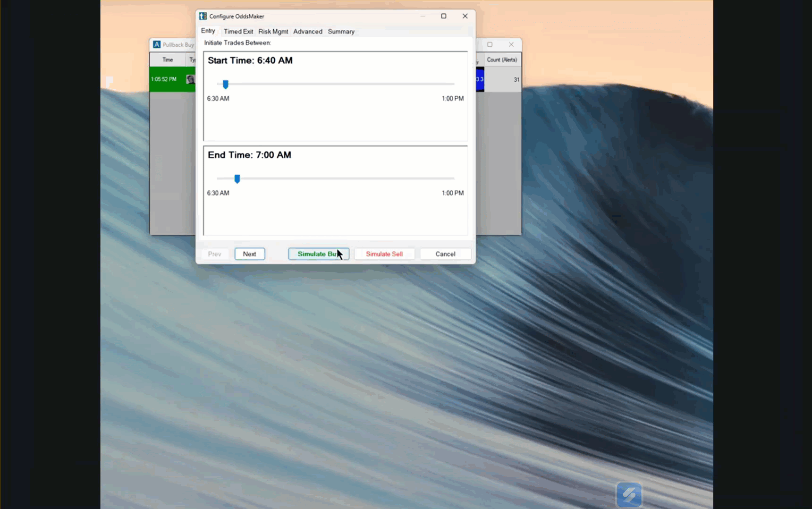Sort by Count (Alerts) column header
The width and height of the screenshot is (812, 509).
[x=502, y=60]
